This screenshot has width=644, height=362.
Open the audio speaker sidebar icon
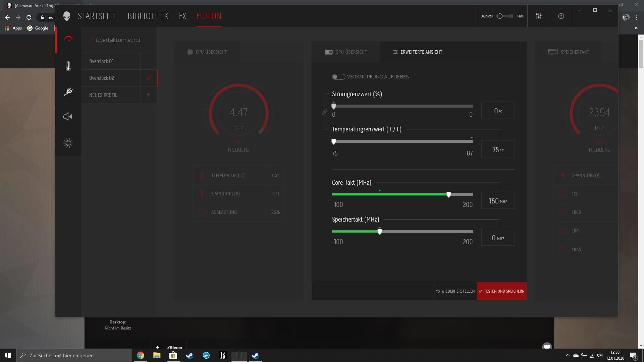[68, 117]
